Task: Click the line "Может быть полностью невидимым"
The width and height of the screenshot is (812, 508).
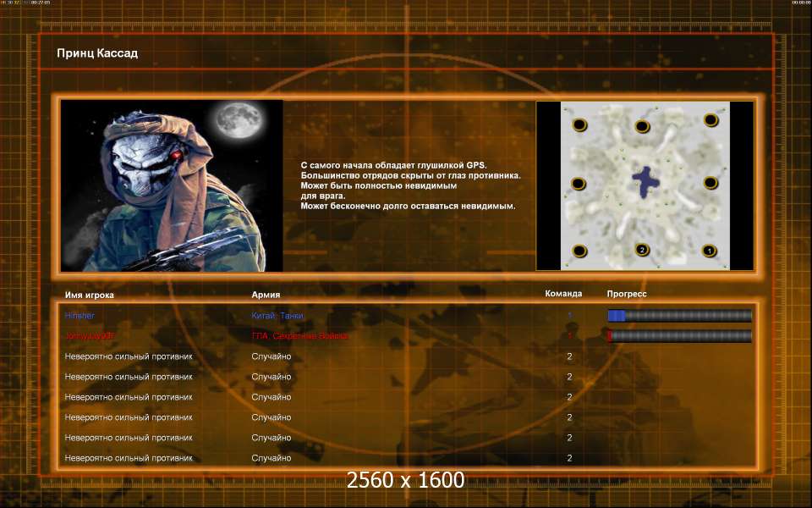Action: [379, 185]
